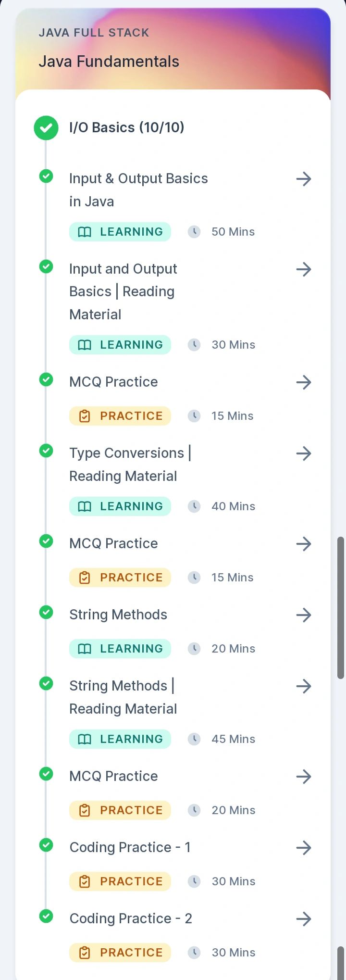Open arrow beside String Methods lesson
The height and width of the screenshot is (980, 346).
[304, 615]
